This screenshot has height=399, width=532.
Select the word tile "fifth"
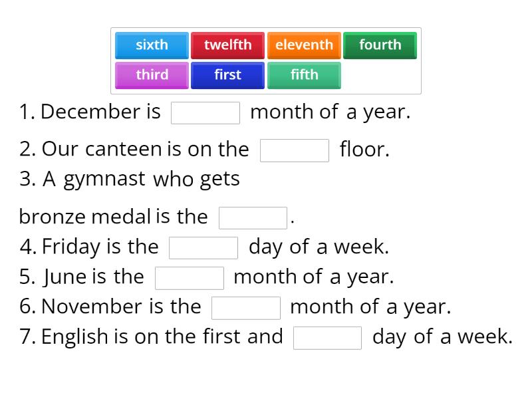click(x=304, y=75)
